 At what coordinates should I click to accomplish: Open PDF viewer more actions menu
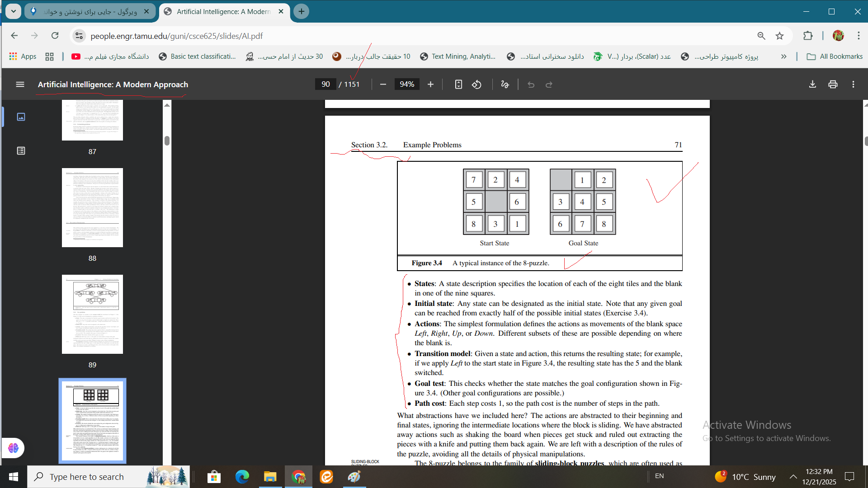[853, 84]
